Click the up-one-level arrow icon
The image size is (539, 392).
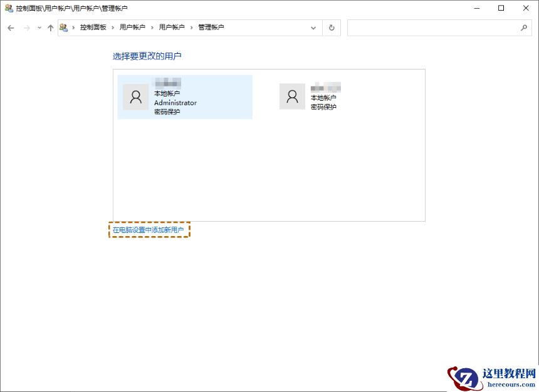click(50, 28)
